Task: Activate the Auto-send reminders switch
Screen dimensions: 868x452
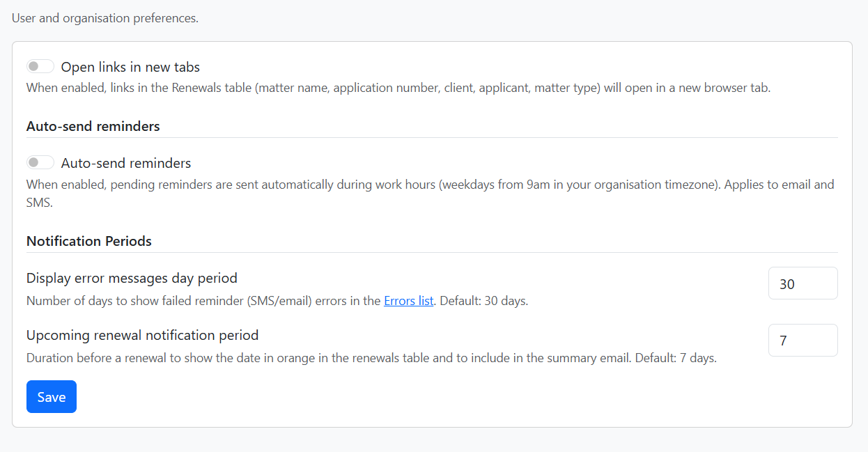Action: tap(40, 162)
